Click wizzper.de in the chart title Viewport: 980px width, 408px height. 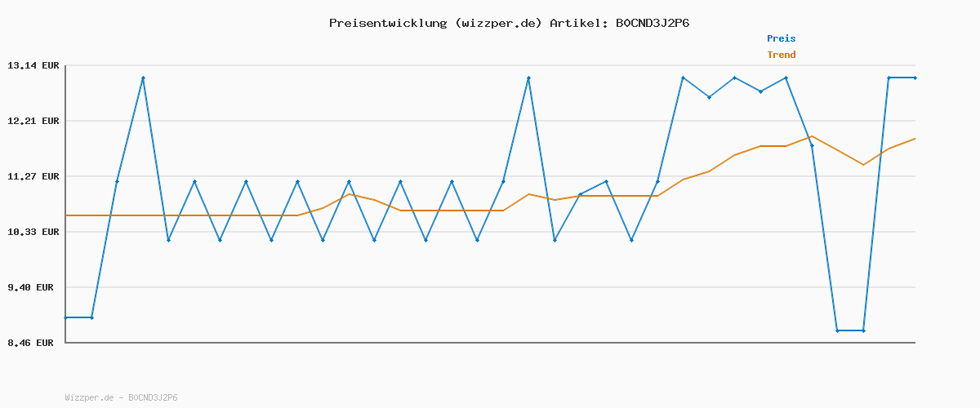pyautogui.click(x=497, y=23)
